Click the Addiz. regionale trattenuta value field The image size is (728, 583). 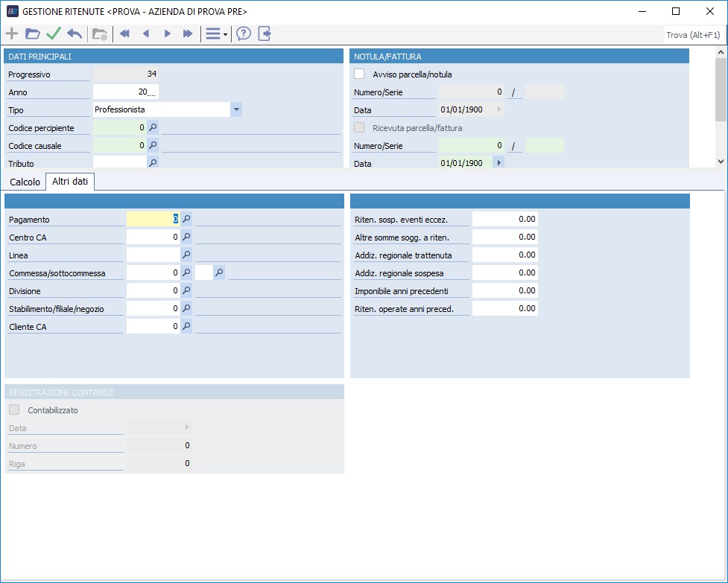(x=504, y=255)
